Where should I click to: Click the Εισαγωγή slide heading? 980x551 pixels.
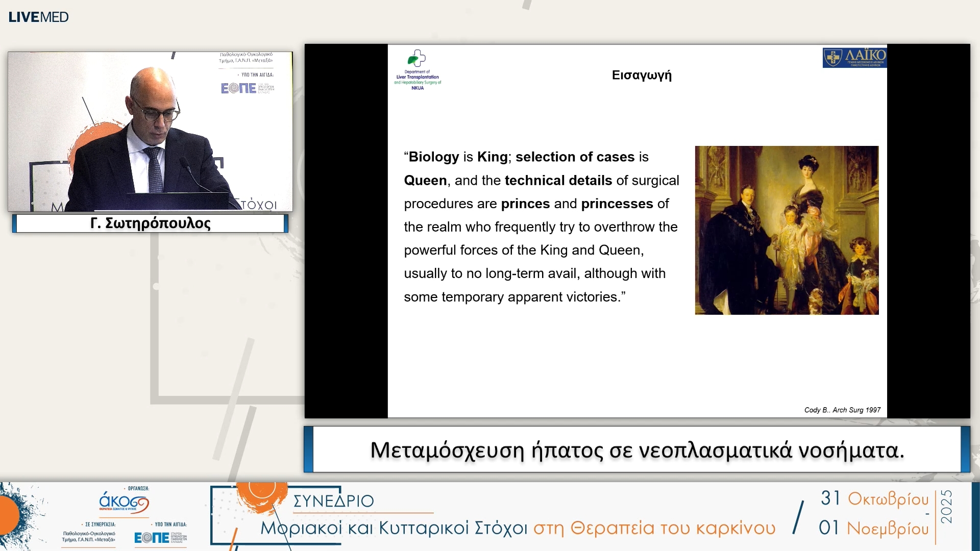tap(641, 75)
